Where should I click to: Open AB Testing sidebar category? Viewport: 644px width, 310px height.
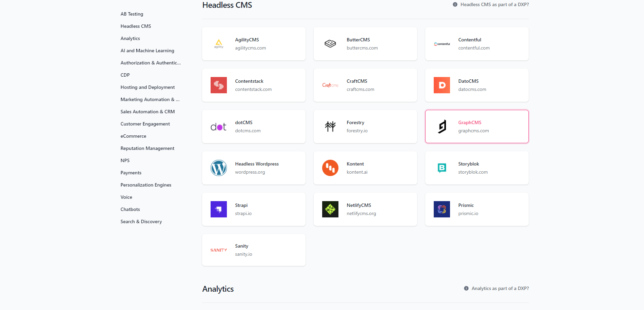pyautogui.click(x=132, y=14)
